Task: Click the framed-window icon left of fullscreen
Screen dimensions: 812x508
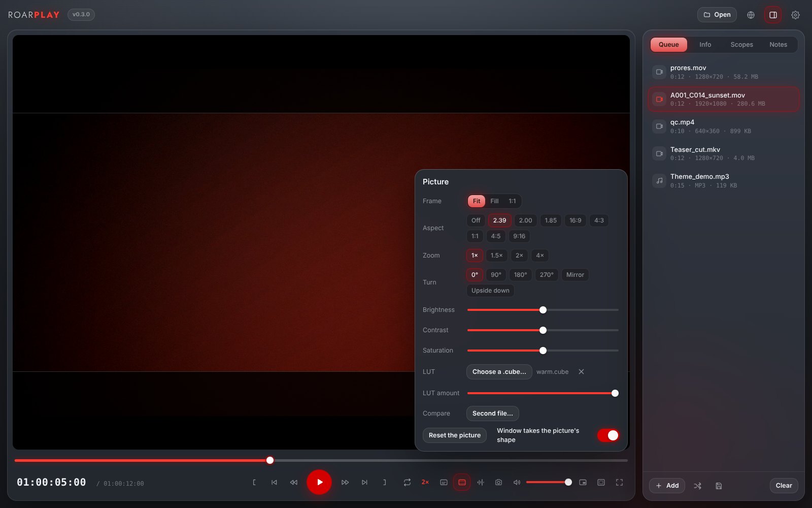Action: [601, 482]
